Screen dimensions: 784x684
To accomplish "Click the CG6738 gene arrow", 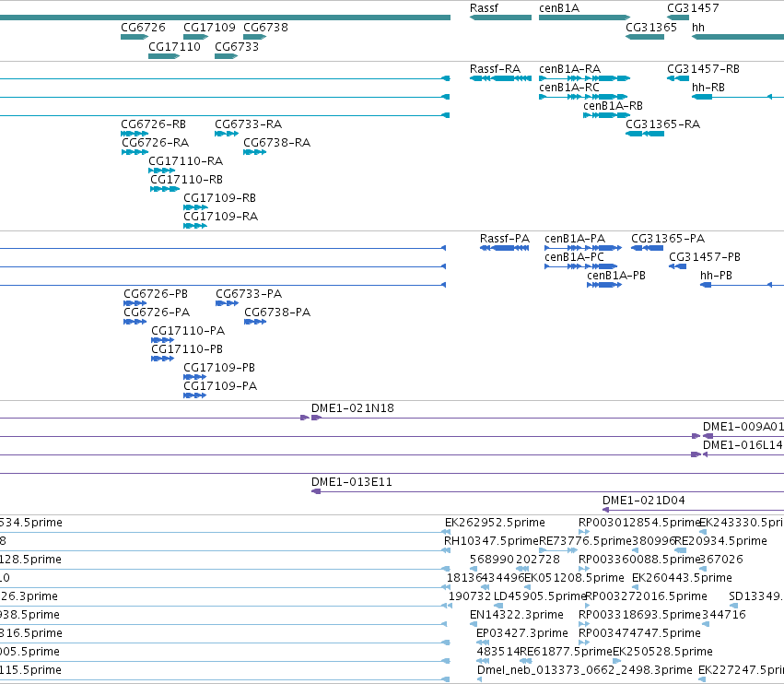I will (254, 37).
